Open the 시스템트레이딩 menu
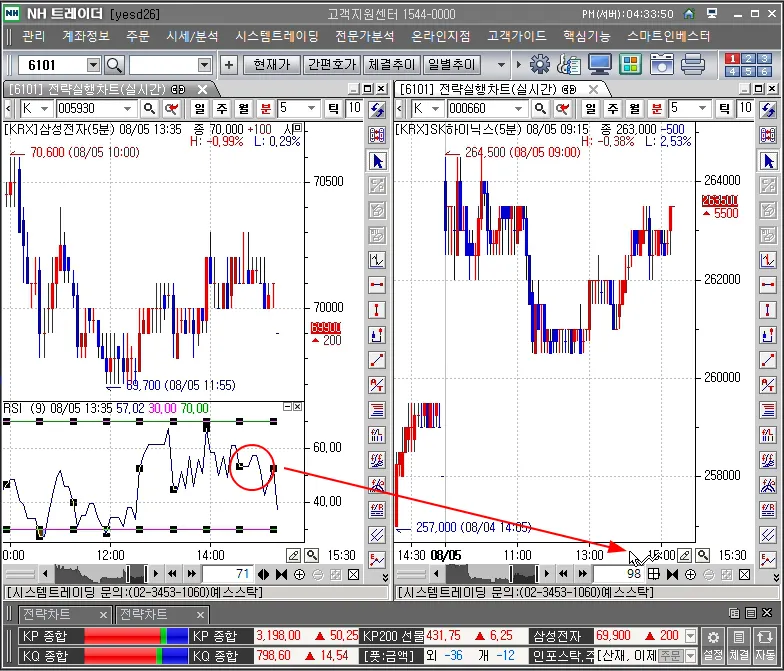Screen dimensions: 784x671 click(x=276, y=36)
